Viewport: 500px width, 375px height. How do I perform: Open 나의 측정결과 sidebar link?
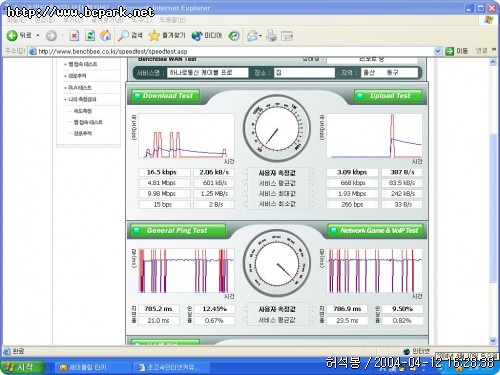click(x=82, y=99)
